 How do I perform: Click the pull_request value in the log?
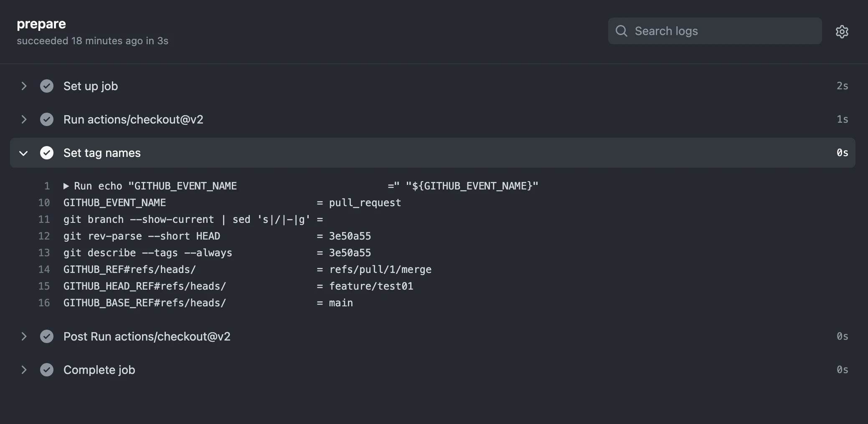pos(365,203)
